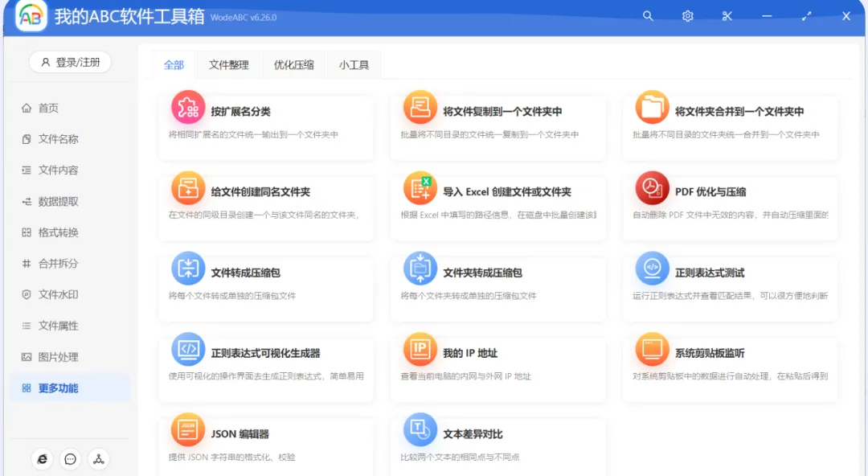This screenshot has height=476, width=868.
Task: Click the share network icon at sidebar bottom
Action: coord(99,459)
